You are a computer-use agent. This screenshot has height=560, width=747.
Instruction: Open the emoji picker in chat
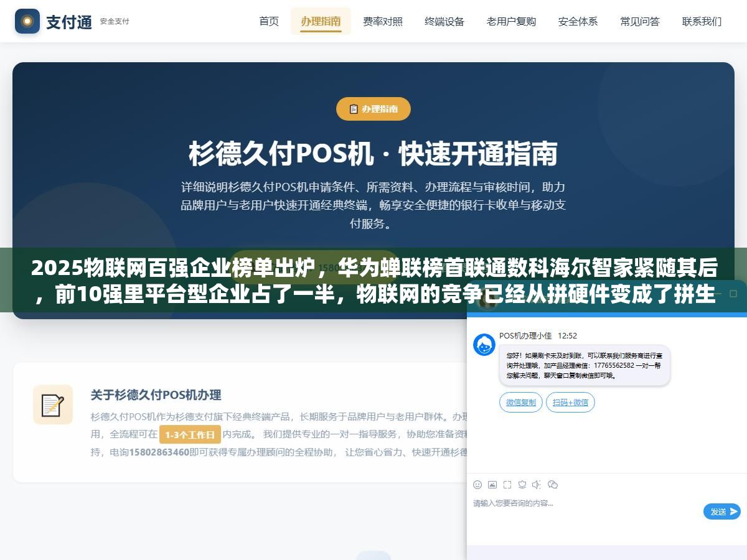point(477,485)
